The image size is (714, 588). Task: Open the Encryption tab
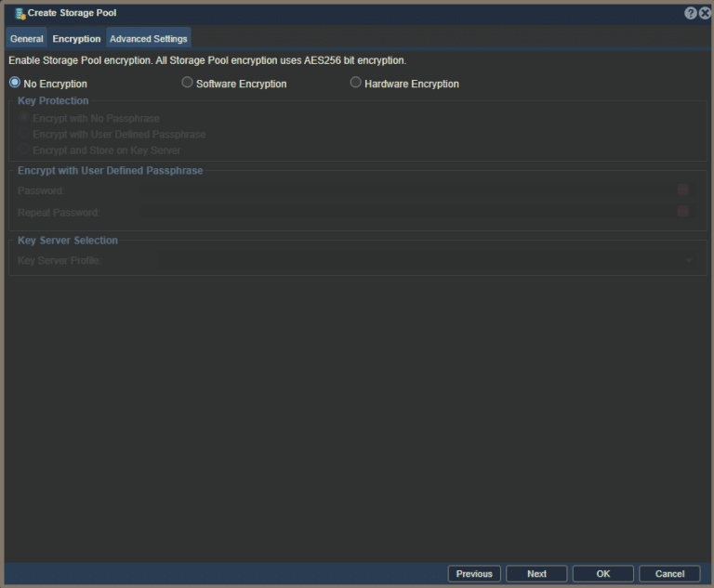click(76, 39)
